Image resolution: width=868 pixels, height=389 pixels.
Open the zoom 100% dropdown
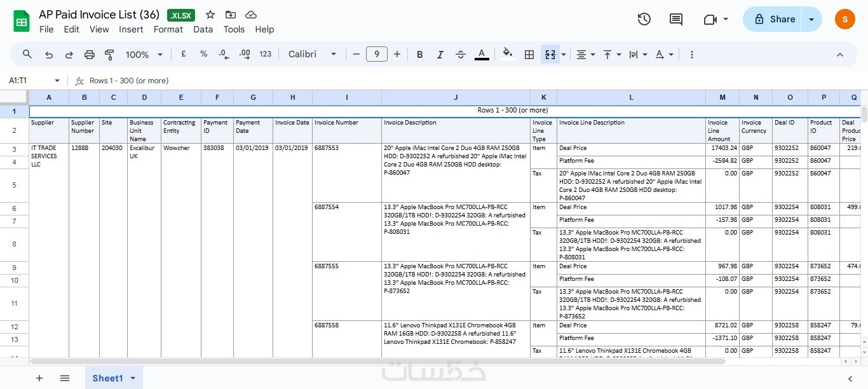(144, 55)
